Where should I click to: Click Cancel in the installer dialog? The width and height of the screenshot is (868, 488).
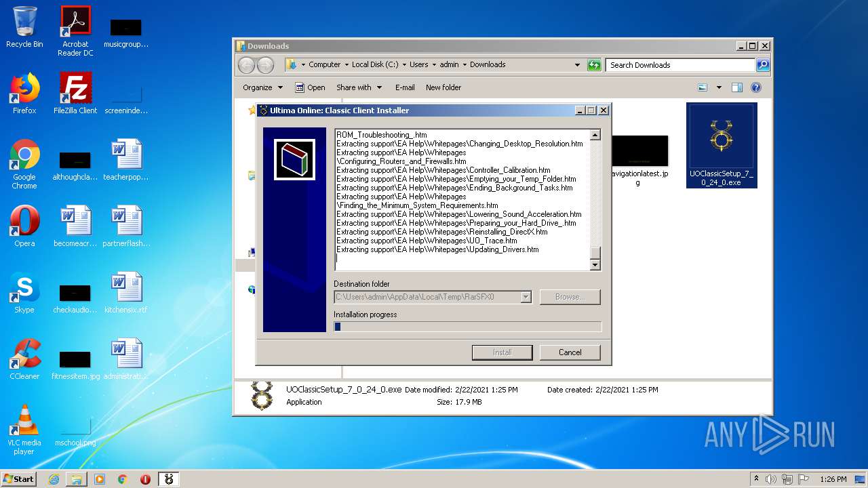click(x=570, y=352)
